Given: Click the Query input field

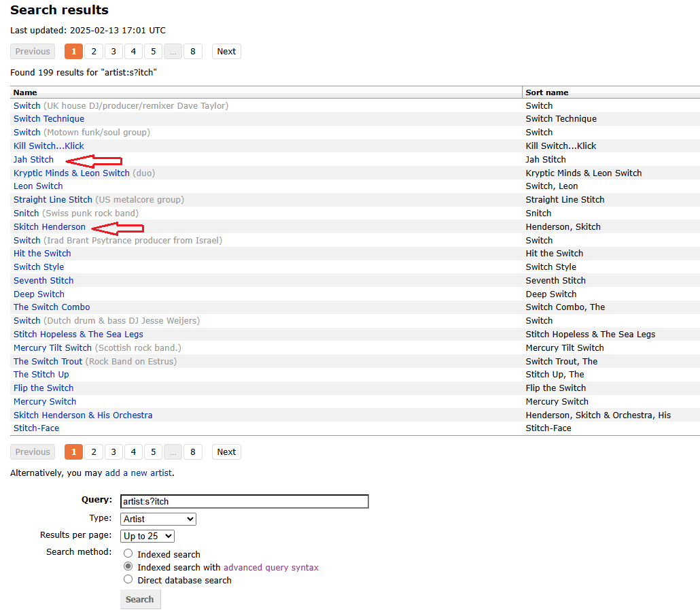Looking at the screenshot, I should (244, 502).
